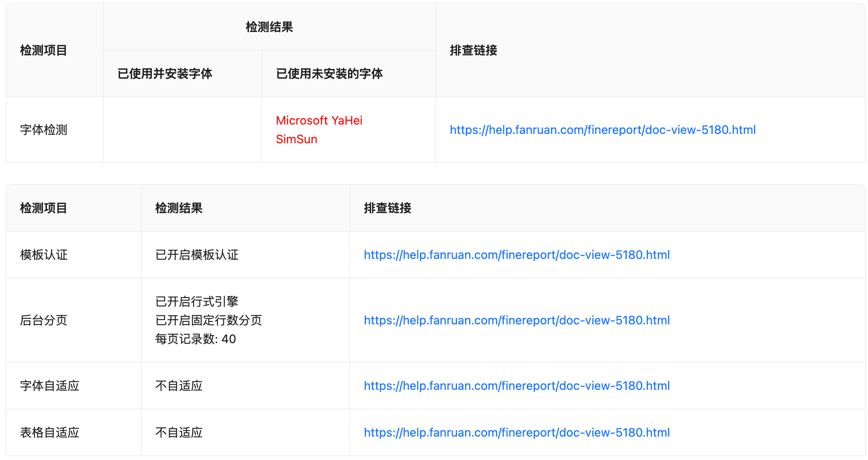Click the 已使用并安装字体 column header
This screenshot has width=868, height=460.
[165, 74]
